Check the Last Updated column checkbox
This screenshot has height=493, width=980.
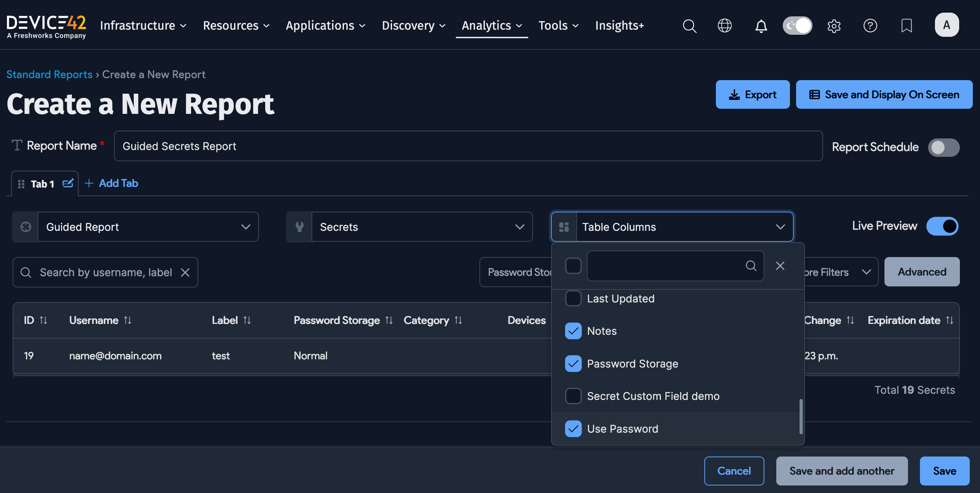(573, 298)
